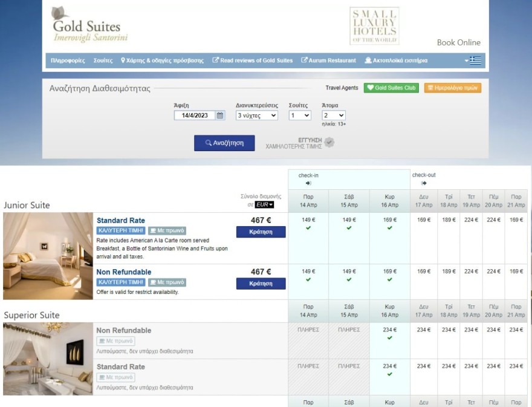Select 16 Απρ availability for Superior Non Refundable

pyautogui.click(x=389, y=334)
